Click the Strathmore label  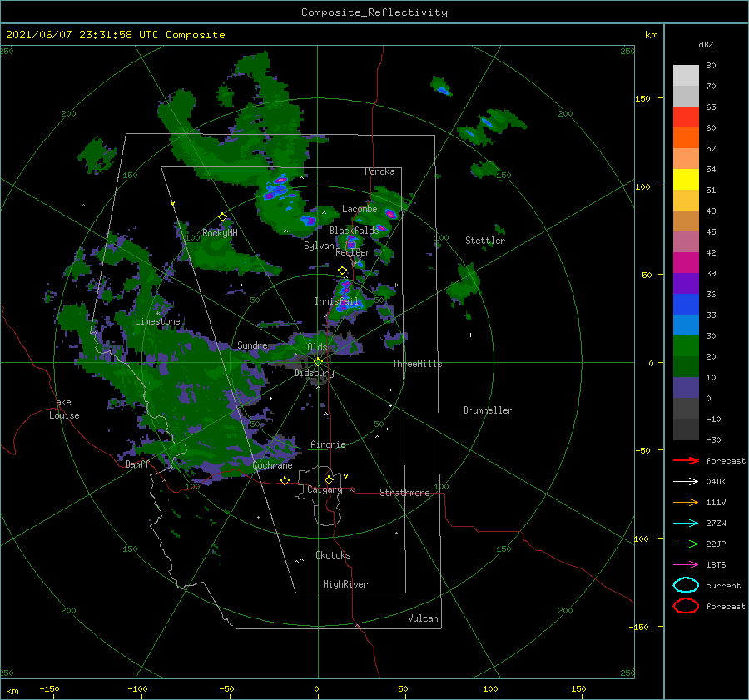click(x=404, y=493)
